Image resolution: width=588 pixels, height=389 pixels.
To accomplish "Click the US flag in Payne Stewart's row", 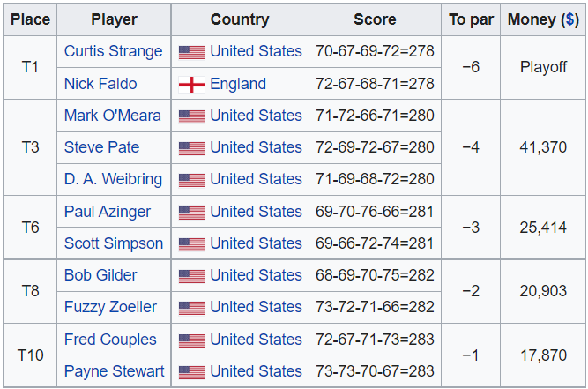I will 191,372.
